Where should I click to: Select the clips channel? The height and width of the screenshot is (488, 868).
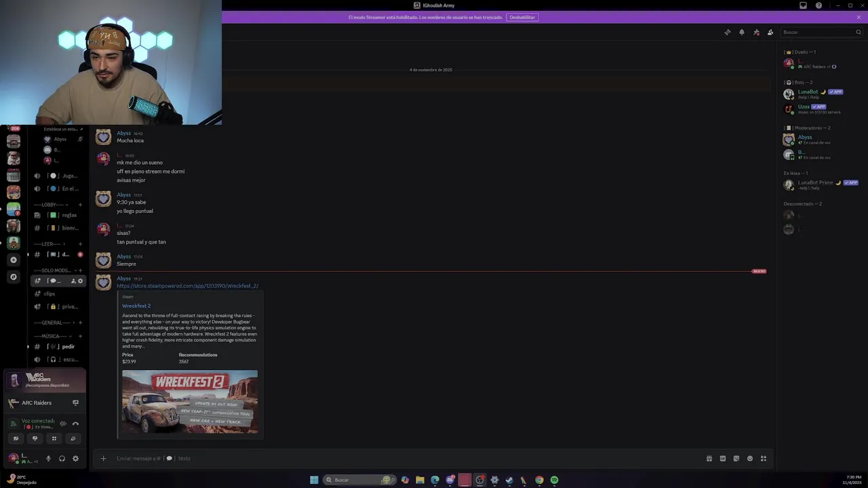click(x=58, y=293)
